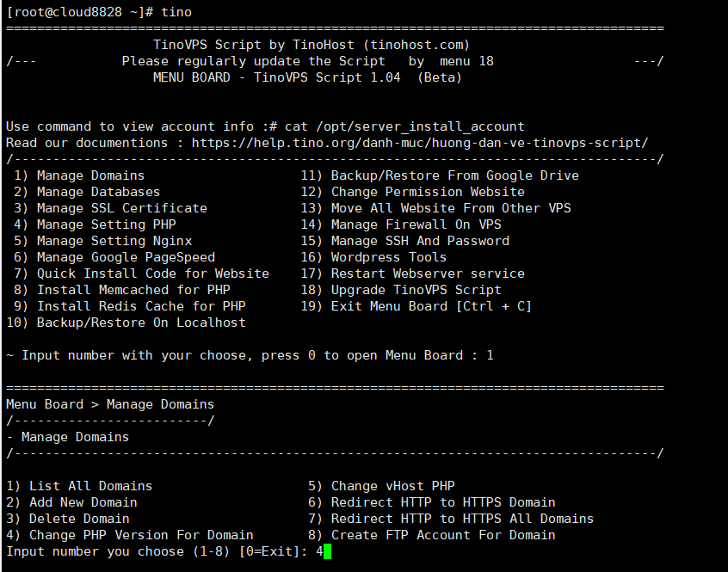Click Upgrade TinoVPS Script option

pos(401,290)
